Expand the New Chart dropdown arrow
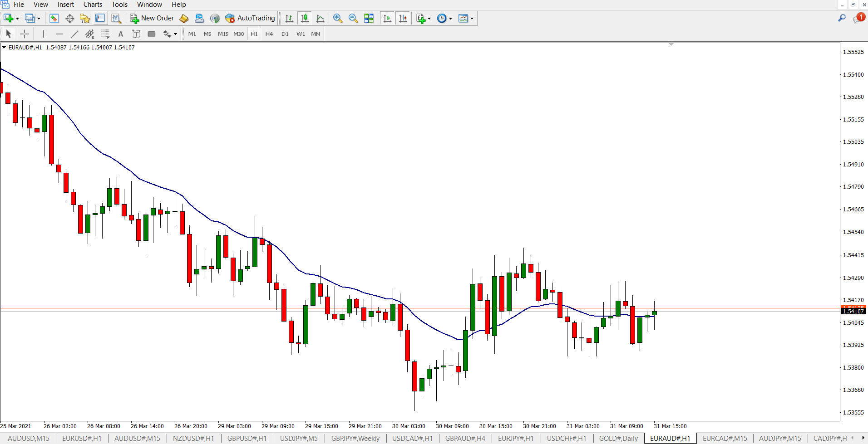Image resolution: width=868 pixels, height=444 pixels. click(x=18, y=19)
